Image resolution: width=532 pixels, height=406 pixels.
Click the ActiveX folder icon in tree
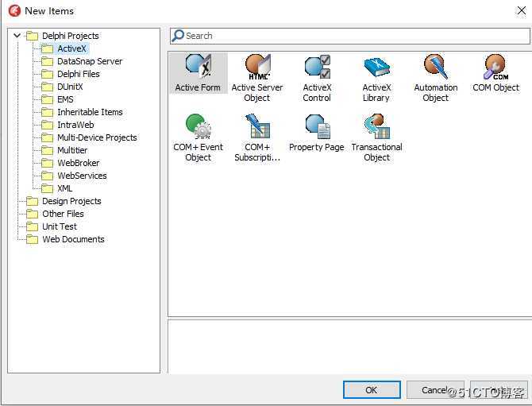47,49
